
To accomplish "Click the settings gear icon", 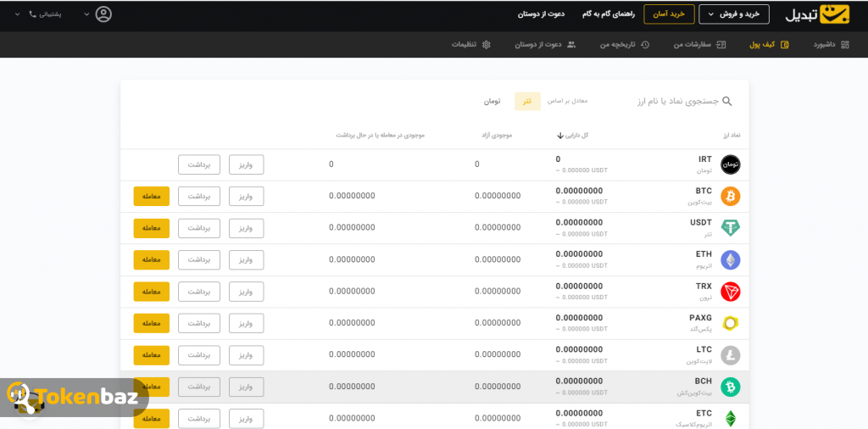I will (x=487, y=45).
